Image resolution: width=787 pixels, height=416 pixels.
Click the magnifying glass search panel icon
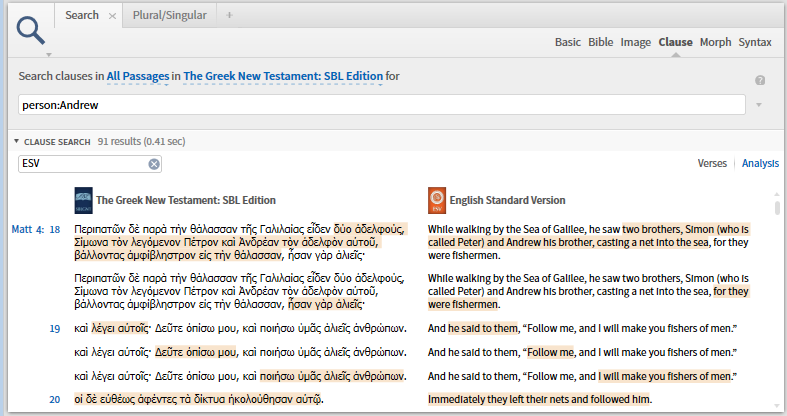tap(31, 30)
